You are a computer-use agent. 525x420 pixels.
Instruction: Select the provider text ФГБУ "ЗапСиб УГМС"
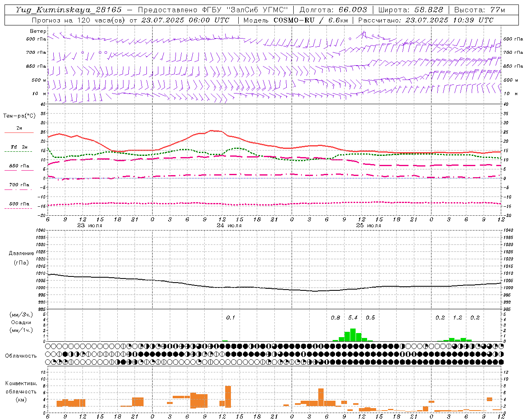245,10
